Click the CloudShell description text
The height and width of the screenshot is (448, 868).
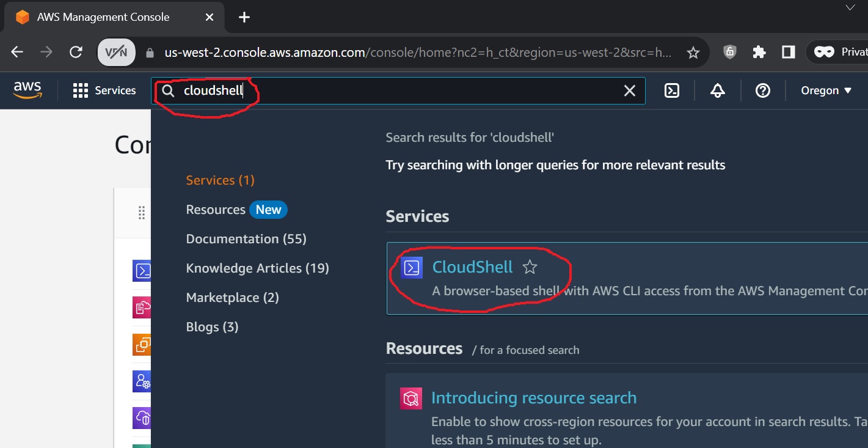pyautogui.click(x=649, y=291)
